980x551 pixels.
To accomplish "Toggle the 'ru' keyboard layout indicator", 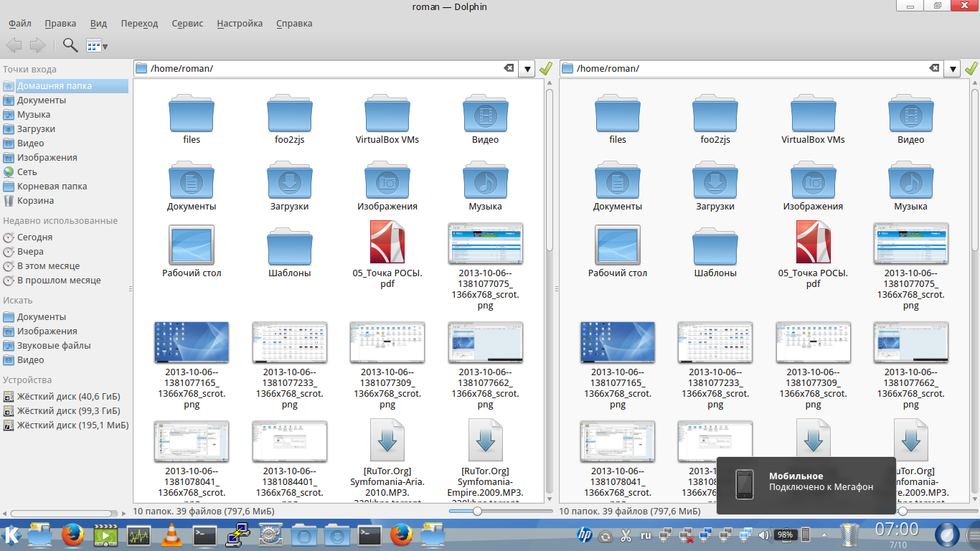I will point(646,535).
